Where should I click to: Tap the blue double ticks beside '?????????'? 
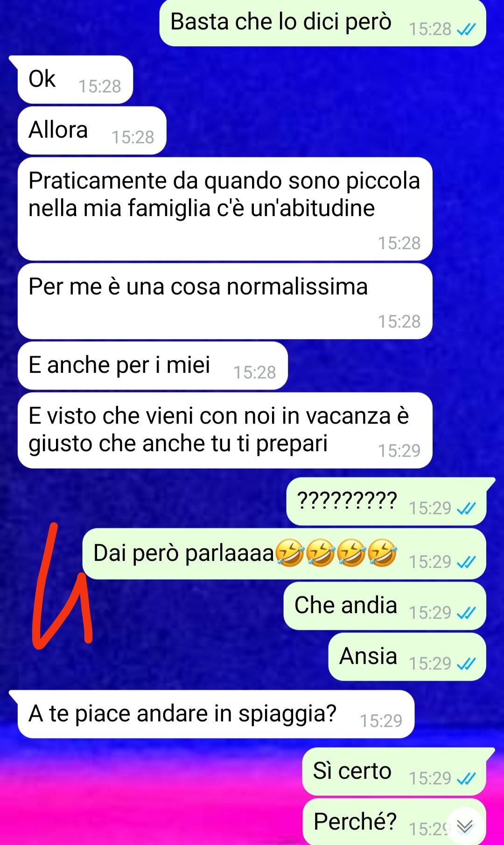(x=466, y=509)
